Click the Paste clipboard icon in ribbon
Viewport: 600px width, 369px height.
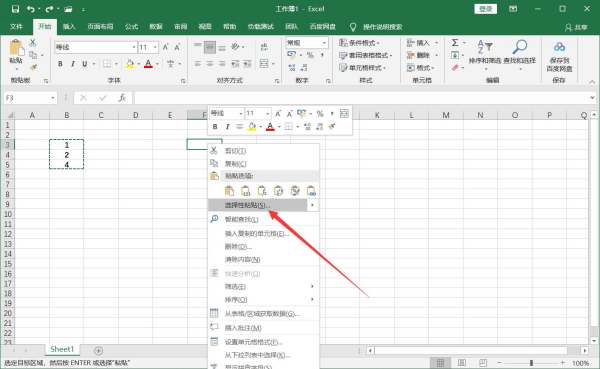tap(16, 47)
